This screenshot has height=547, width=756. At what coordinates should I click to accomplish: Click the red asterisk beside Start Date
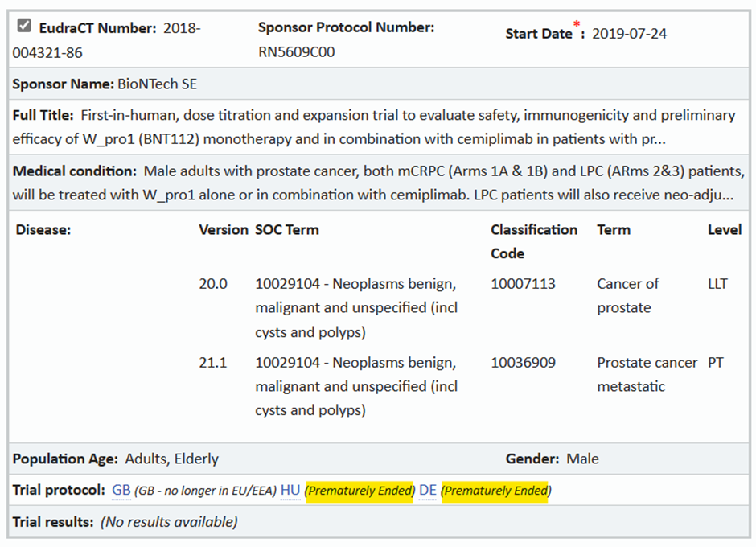click(x=578, y=24)
